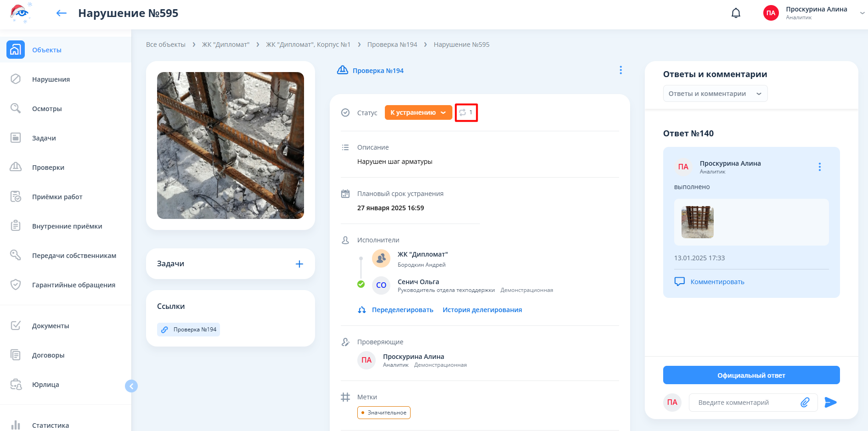Click Переделегировать link
The width and height of the screenshot is (868, 431).
[x=402, y=310]
